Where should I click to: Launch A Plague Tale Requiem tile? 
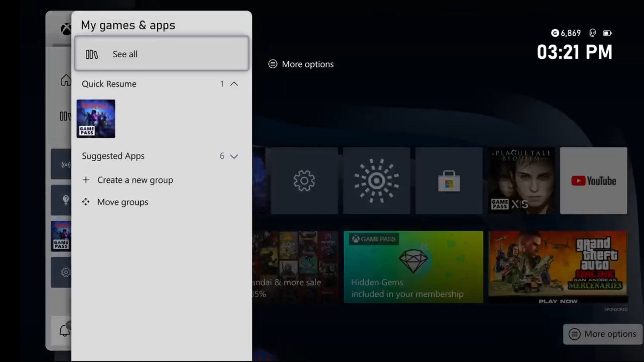[521, 180]
